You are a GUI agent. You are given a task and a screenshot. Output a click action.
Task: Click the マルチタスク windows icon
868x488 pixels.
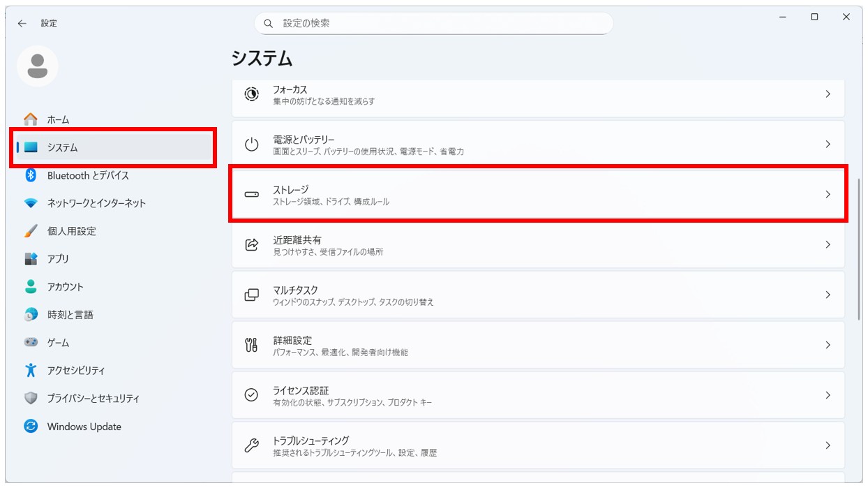click(x=252, y=295)
